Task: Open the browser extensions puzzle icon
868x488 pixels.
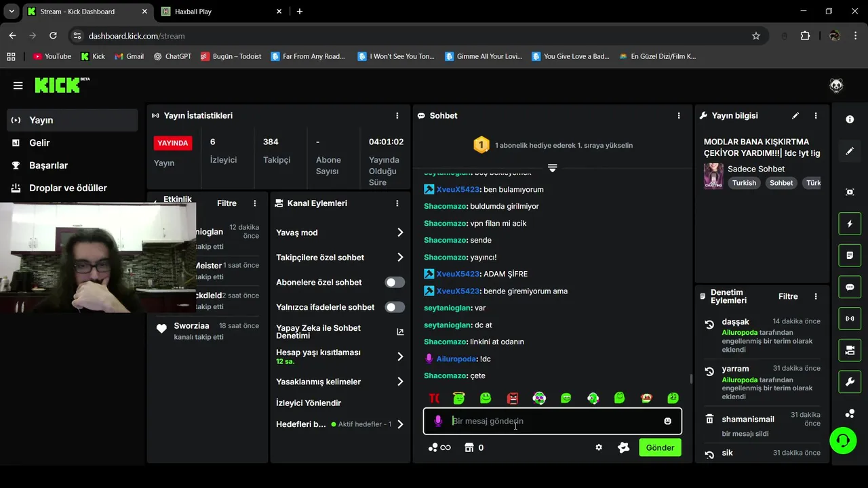Action: coord(806,36)
